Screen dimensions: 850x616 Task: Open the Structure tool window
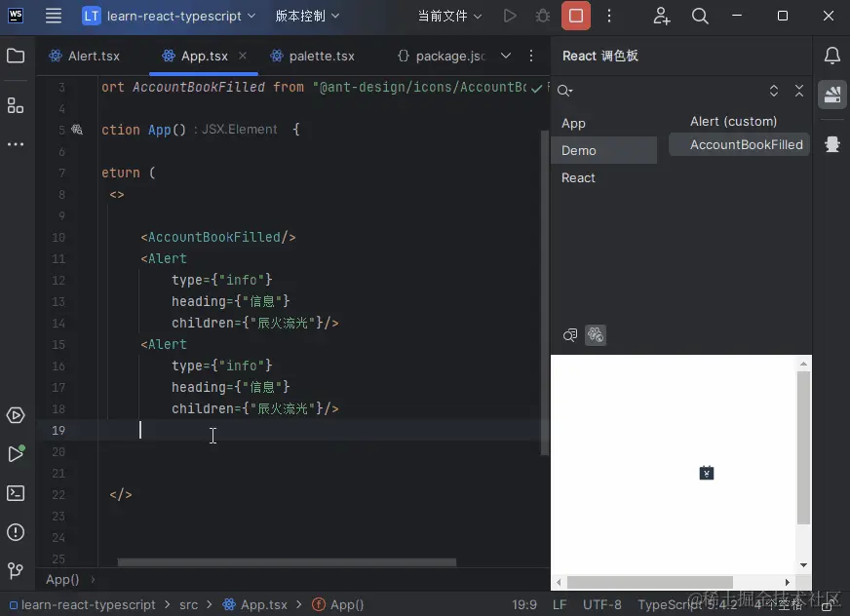tap(16, 105)
